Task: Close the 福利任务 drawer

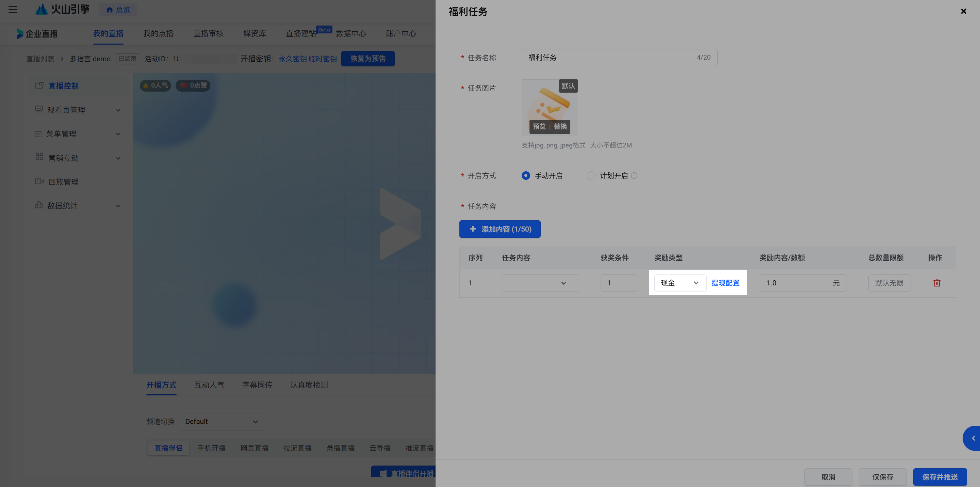Action: [x=963, y=12]
